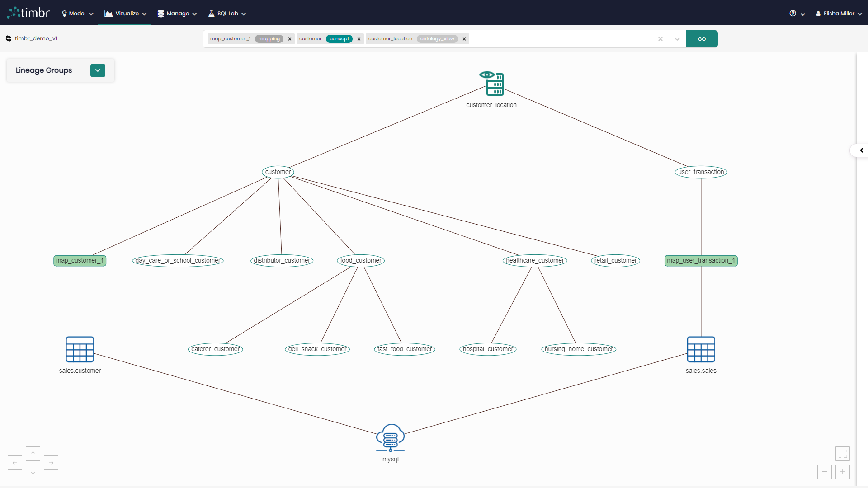Click the swap icon next to timbr_demo_v1
Viewport: 868px width, 488px height.
tap(8, 38)
